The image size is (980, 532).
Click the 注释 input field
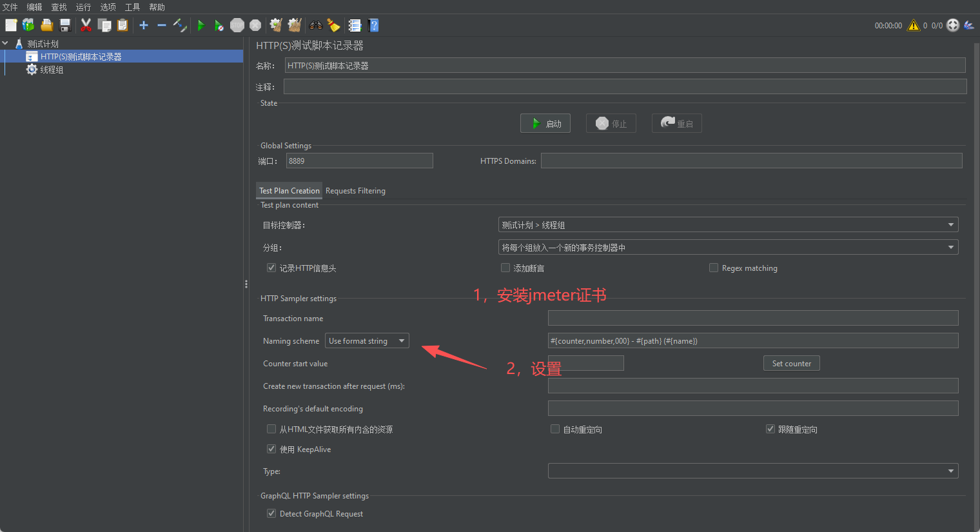(625, 86)
